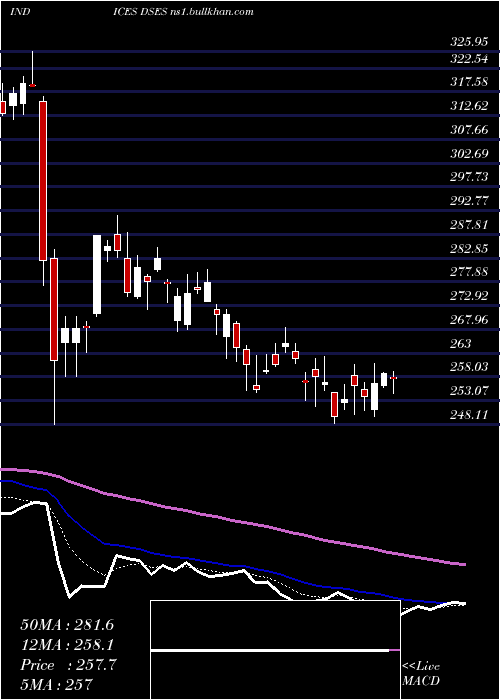This screenshot has width=500, height=700.
Task: Click the Price : 257.7 readout
Action: coord(68,665)
